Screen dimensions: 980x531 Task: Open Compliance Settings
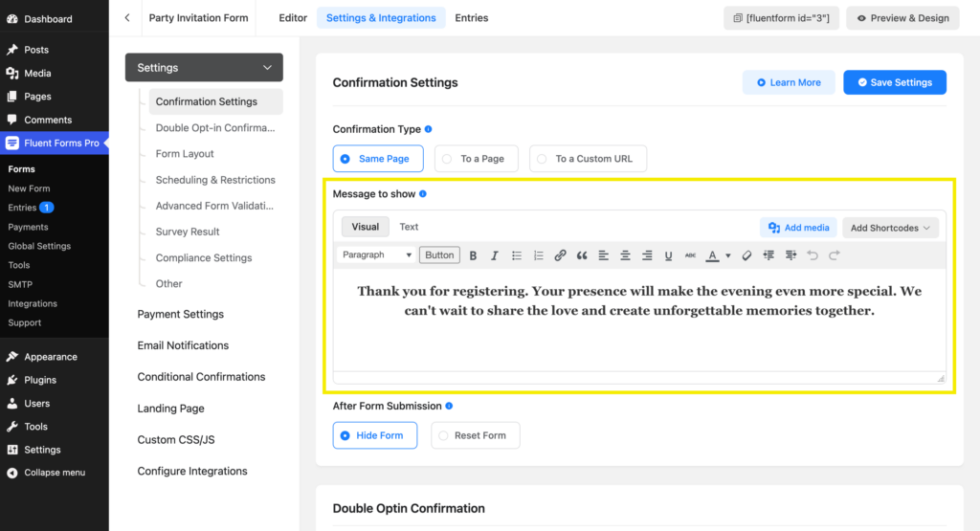(204, 258)
